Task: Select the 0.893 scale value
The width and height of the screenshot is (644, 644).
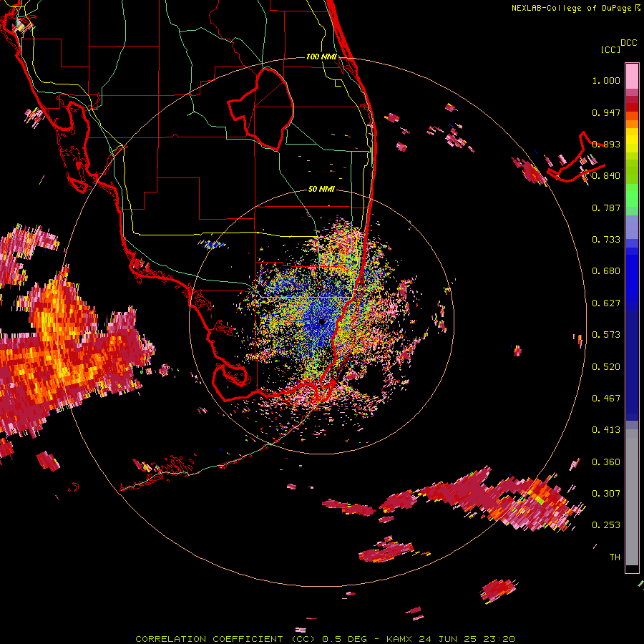Action: click(x=606, y=144)
